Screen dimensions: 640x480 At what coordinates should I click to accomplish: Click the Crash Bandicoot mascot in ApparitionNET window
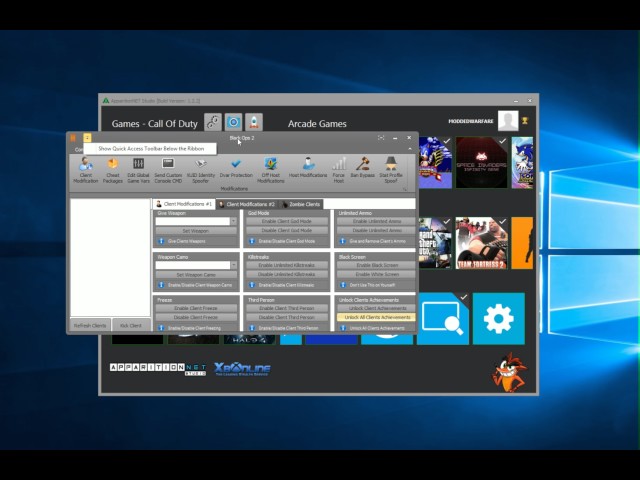pyautogui.click(x=509, y=373)
